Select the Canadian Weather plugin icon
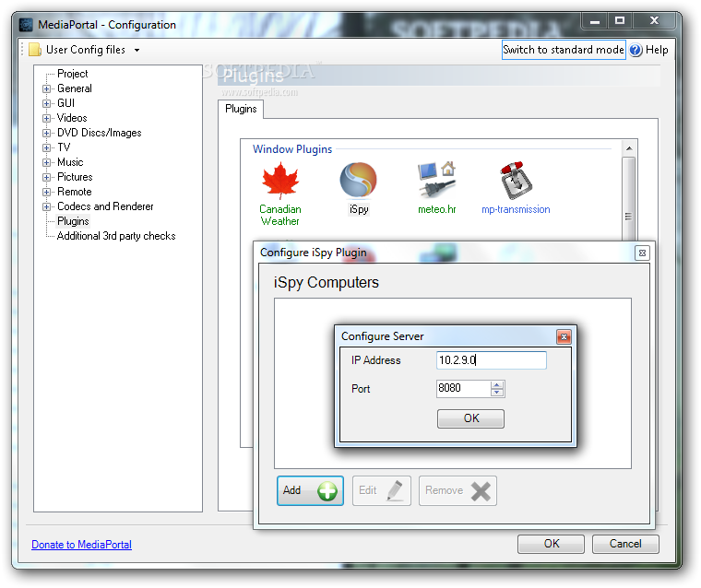Viewport: 701px width, 588px height. [280, 181]
